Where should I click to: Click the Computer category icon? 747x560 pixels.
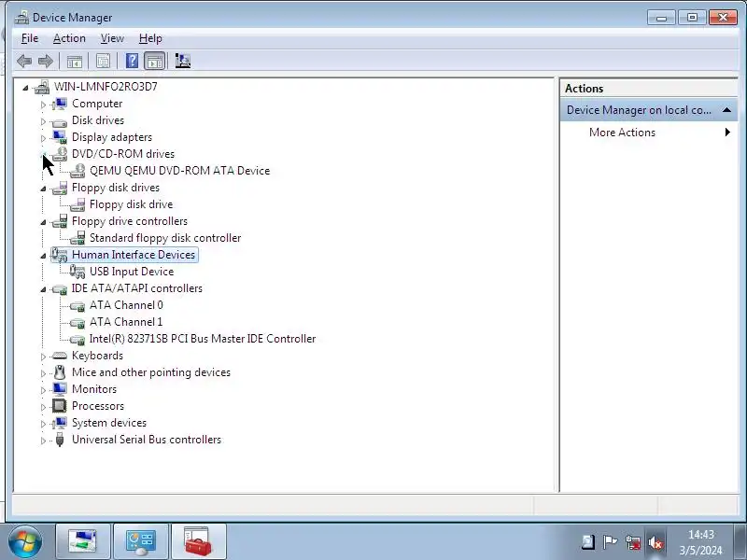click(60, 104)
